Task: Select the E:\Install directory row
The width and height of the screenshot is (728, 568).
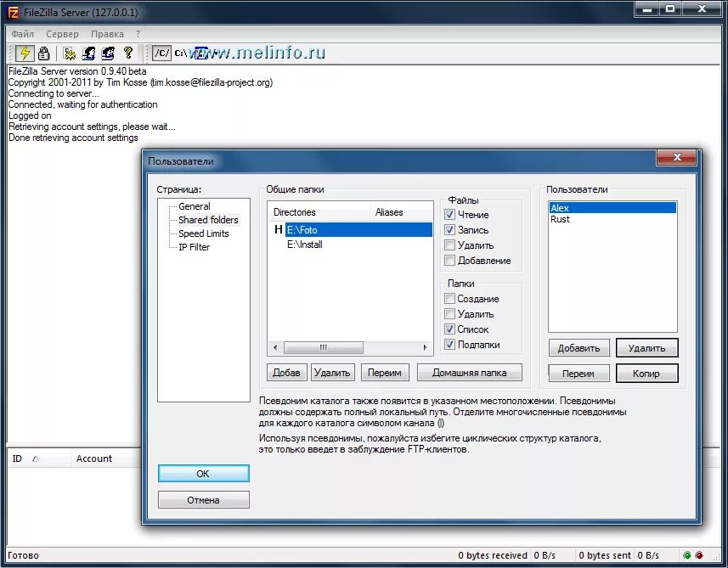Action: click(305, 245)
